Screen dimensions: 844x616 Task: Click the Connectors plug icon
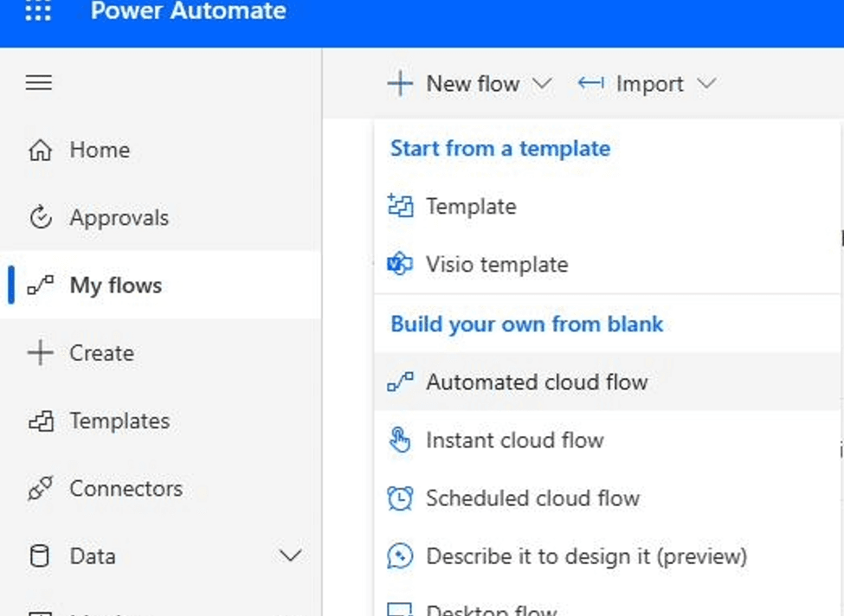point(41,489)
